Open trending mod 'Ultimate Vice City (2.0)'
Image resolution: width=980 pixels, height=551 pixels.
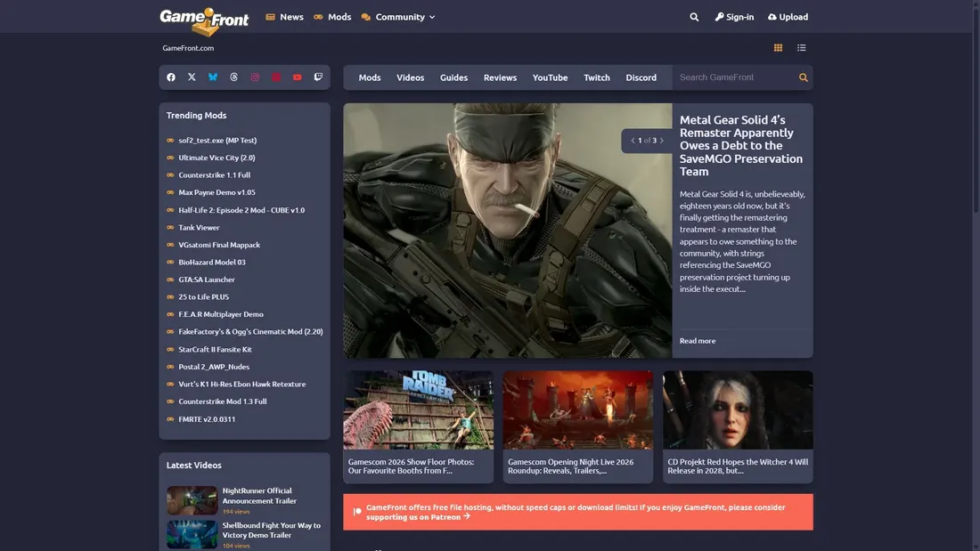point(216,158)
